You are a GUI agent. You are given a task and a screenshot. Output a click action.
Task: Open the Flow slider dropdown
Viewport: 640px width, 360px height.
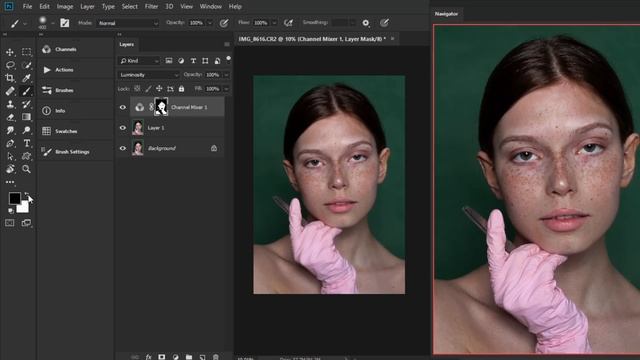coord(274,23)
